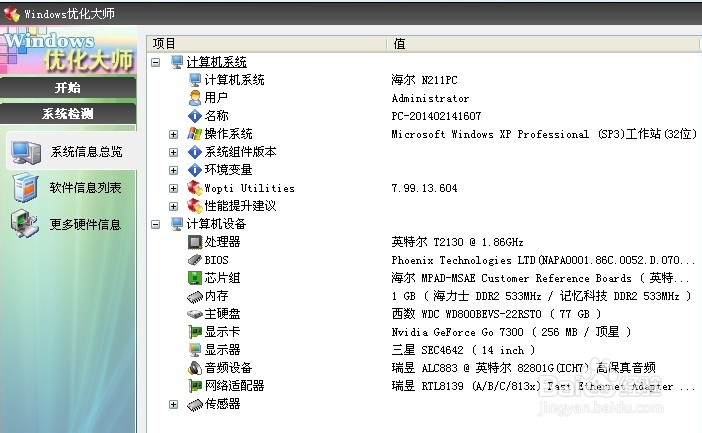Select the 内存 tree row label
Image resolution: width=702 pixels, height=433 pixels.
[x=217, y=296]
